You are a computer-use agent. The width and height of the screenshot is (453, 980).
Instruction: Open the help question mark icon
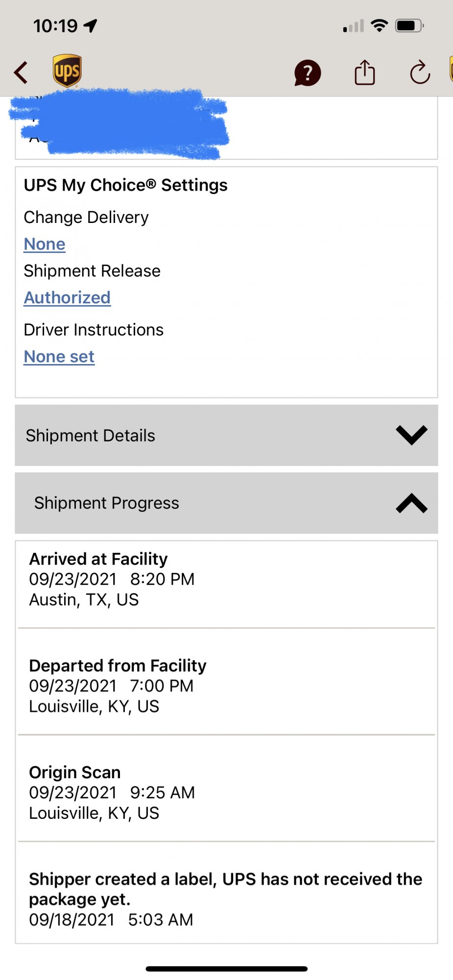click(307, 73)
